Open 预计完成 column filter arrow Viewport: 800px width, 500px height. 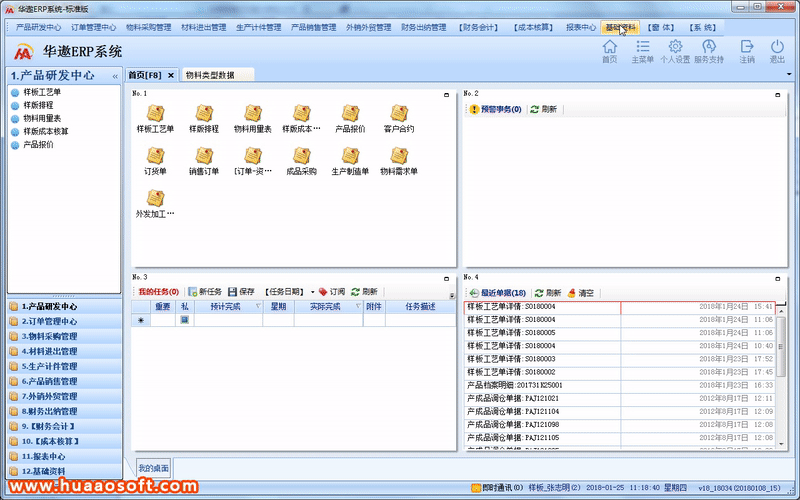[x=258, y=306]
